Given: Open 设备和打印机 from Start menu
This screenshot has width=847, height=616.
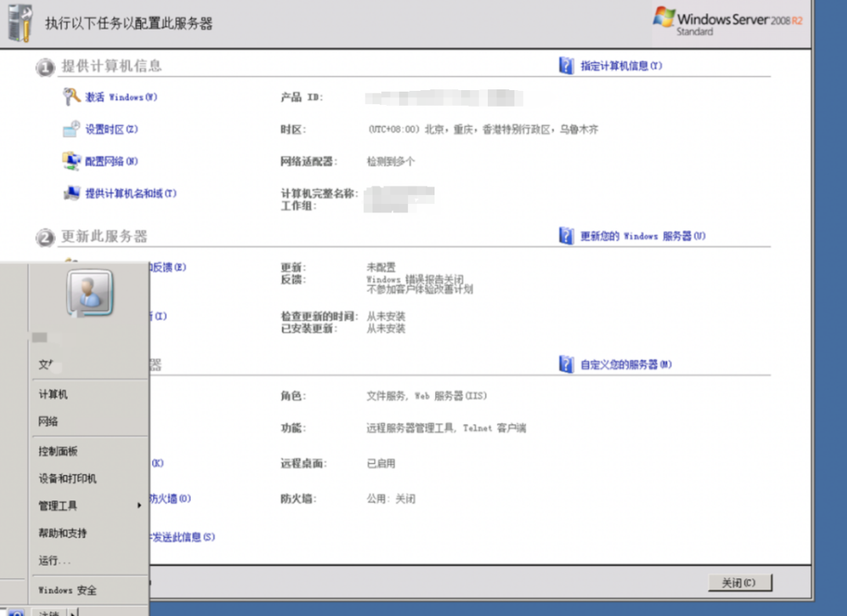Looking at the screenshot, I should 67,478.
